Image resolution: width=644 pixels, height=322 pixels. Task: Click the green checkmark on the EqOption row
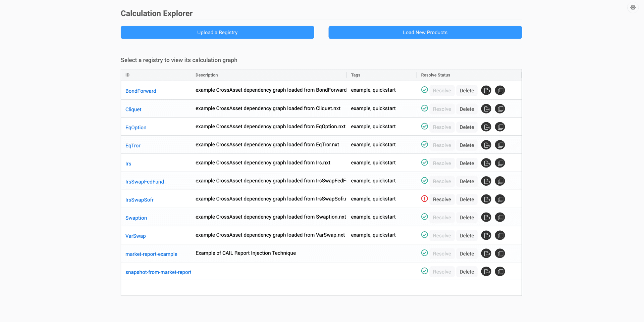[424, 126]
